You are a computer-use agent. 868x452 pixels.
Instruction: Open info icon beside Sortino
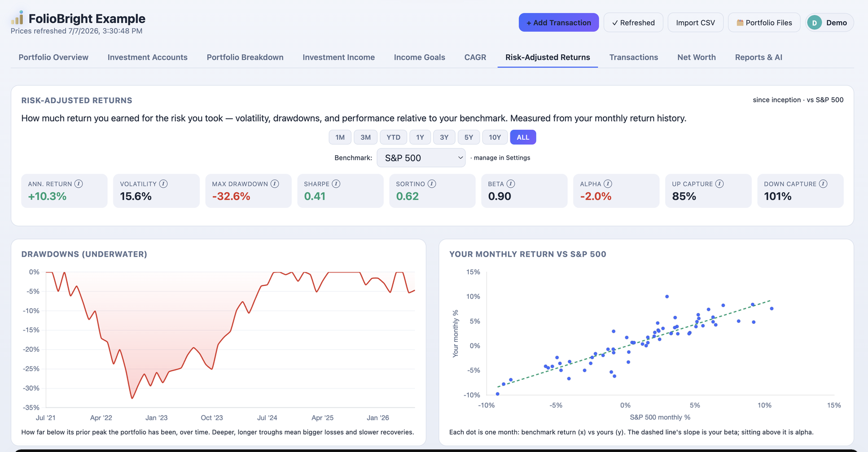(x=432, y=184)
